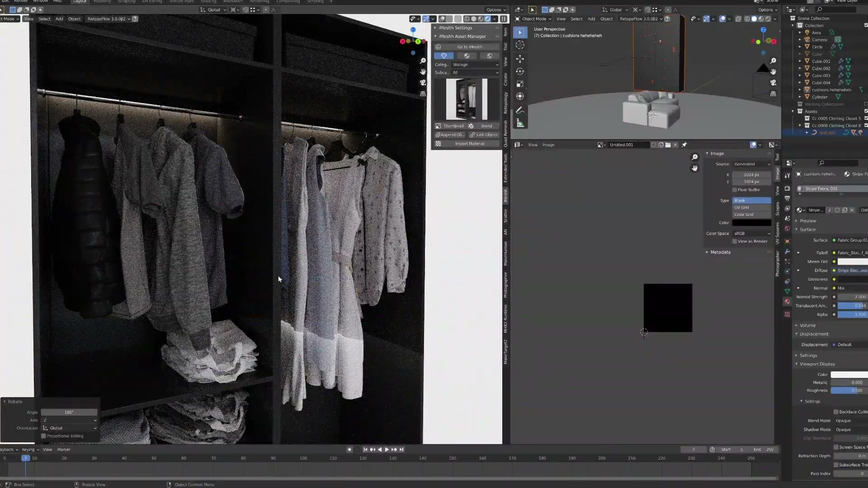Click RetopoFlow help question mark icon in left viewport

(135, 19)
